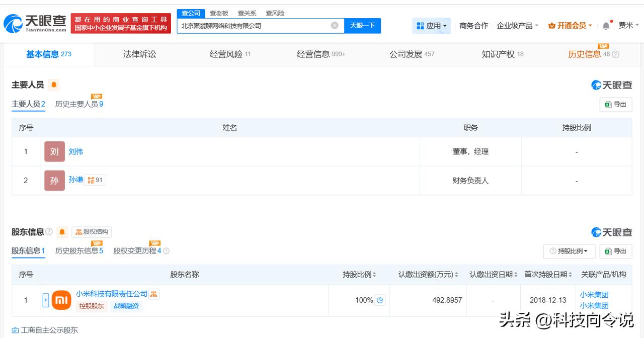Screen dimensions: 644x338
Task: Sort by 首次持股日期 column
Action: [571, 275]
